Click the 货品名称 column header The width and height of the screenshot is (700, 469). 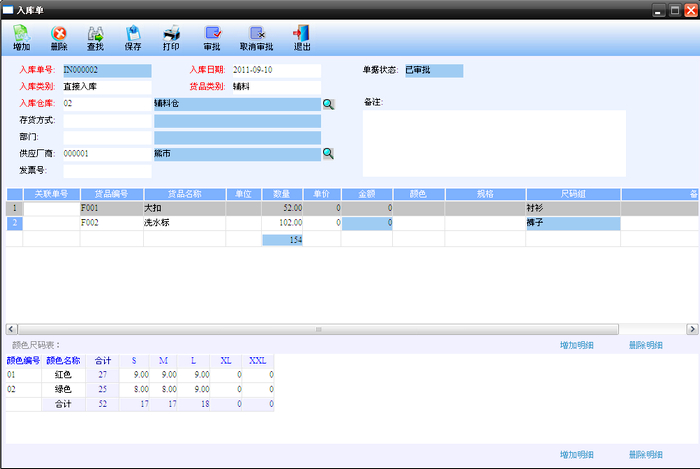click(x=184, y=194)
